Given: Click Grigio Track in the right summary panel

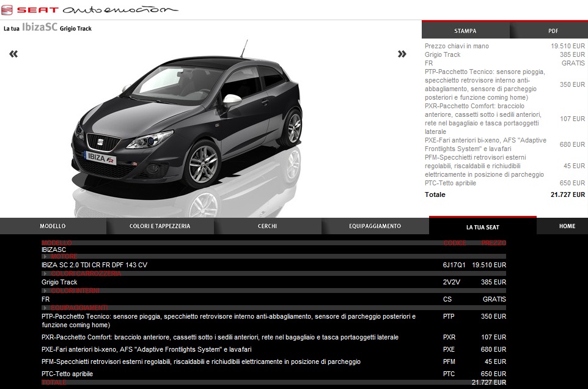Looking at the screenshot, I should tap(443, 54).
